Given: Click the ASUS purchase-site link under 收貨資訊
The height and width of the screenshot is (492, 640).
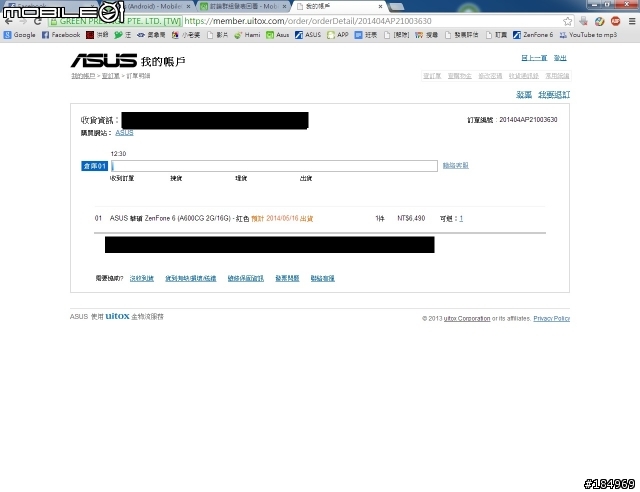Looking at the screenshot, I should [x=124, y=133].
